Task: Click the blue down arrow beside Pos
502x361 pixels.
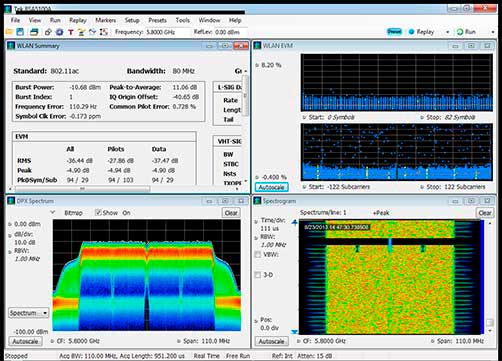Action: (x=294, y=332)
